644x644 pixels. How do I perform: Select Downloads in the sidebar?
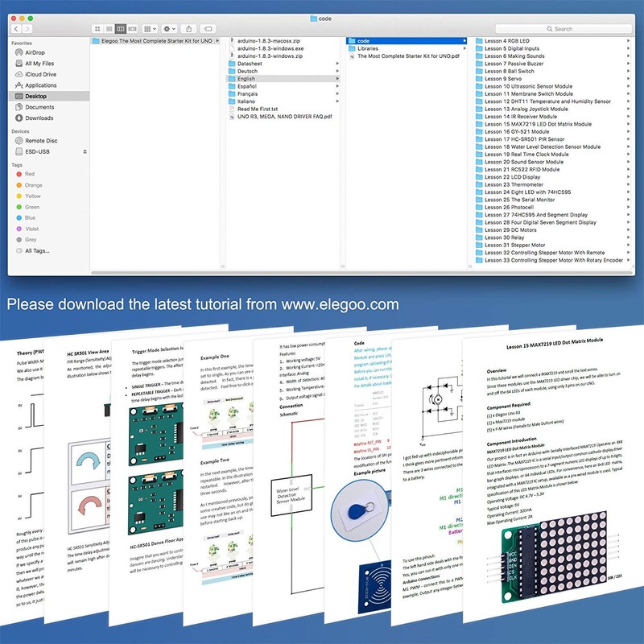[39, 118]
